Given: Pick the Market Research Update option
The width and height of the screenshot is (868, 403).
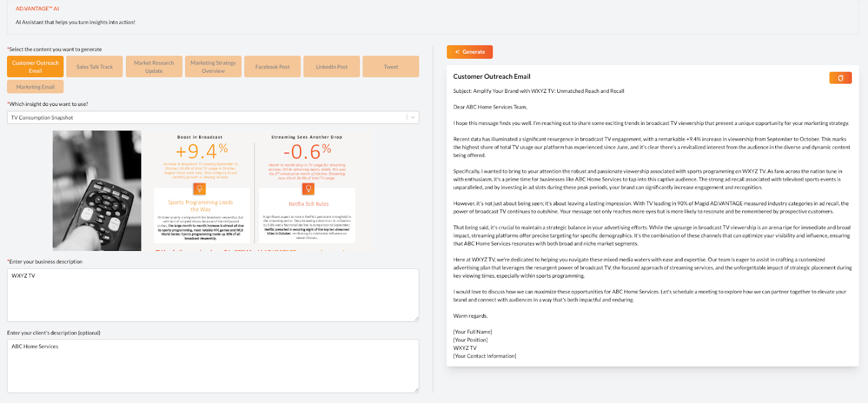Looking at the screenshot, I should pos(154,67).
